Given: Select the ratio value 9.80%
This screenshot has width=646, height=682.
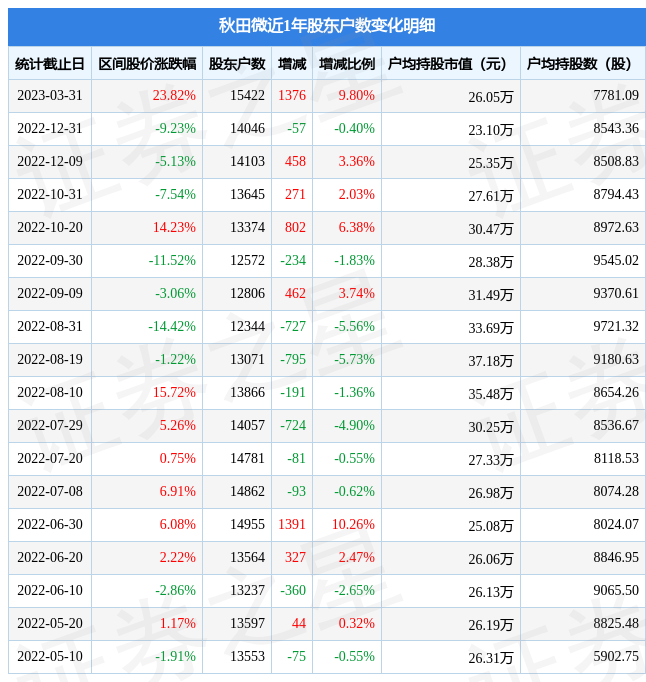Looking at the screenshot, I should click(357, 95).
